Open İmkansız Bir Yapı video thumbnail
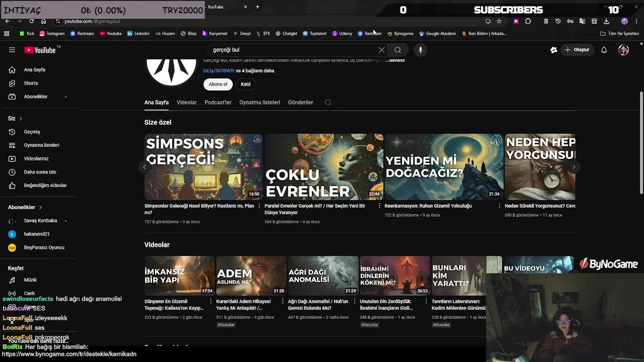 (x=180, y=276)
